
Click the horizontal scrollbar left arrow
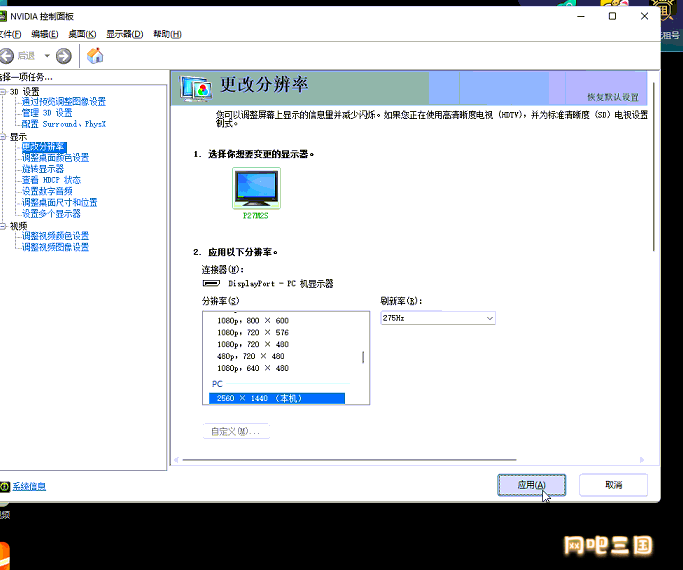[x=176, y=460]
